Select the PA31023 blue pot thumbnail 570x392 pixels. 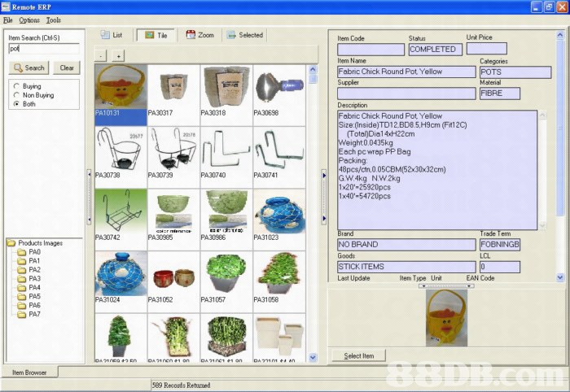[x=278, y=213]
